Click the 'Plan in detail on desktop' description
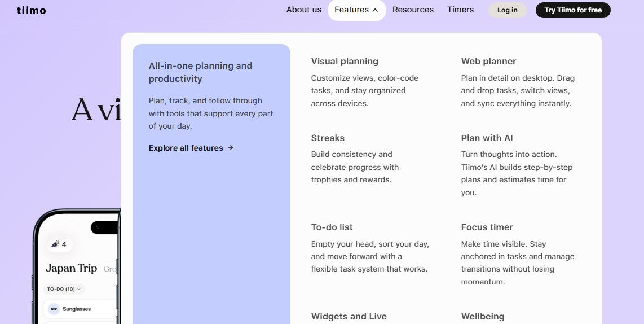 (518, 90)
